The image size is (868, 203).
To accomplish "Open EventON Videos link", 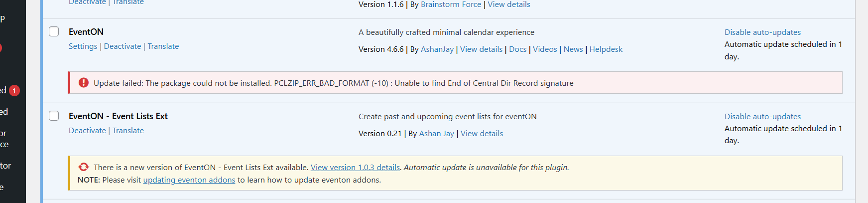I will [x=545, y=49].
